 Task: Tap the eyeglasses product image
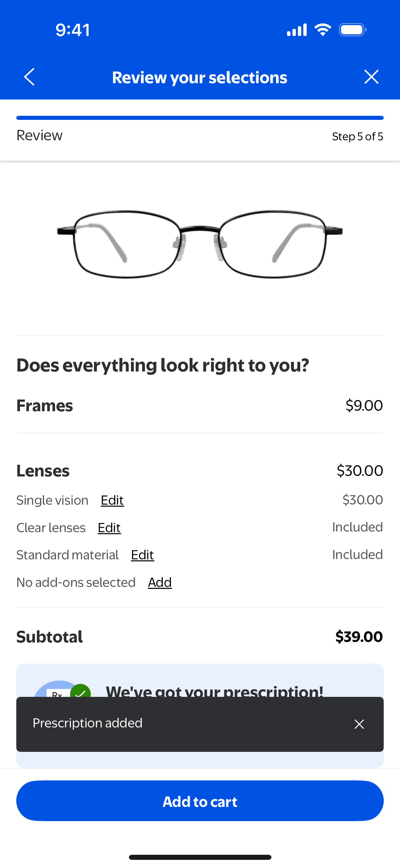point(200,244)
